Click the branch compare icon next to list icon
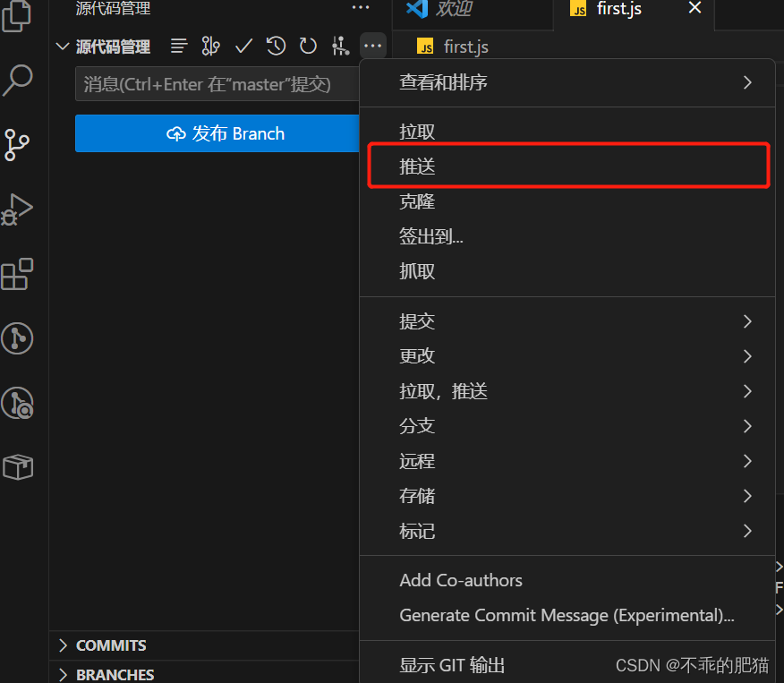Viewport: 784px width, 683px height. pyautogui.click(x=210, y=47)
